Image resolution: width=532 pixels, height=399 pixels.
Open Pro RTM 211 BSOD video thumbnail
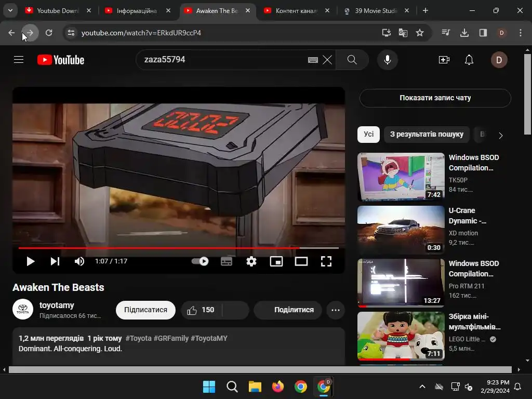pos(401,283)
